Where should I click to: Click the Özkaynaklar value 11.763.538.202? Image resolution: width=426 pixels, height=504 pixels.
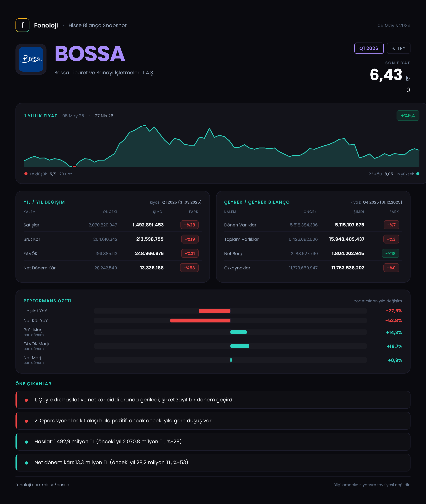(x=348, y=268)
